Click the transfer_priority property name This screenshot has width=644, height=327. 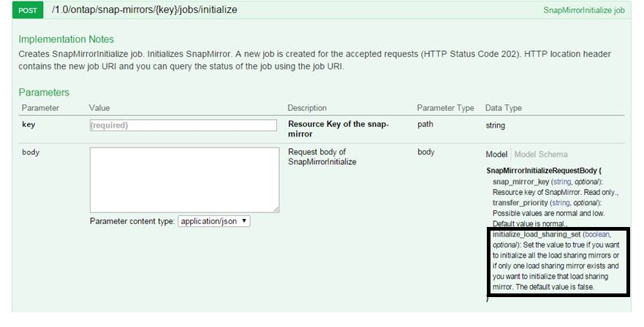point(520,202)
